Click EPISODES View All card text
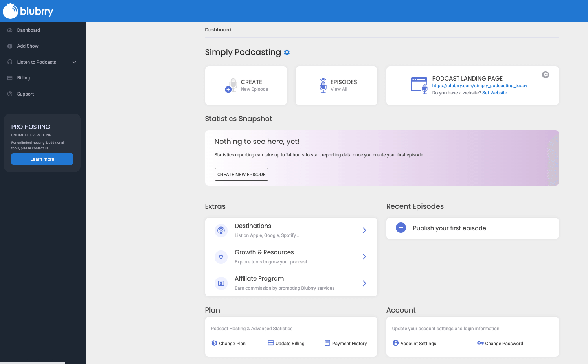The width and height of the screenshot is (588, 364). 344,85
